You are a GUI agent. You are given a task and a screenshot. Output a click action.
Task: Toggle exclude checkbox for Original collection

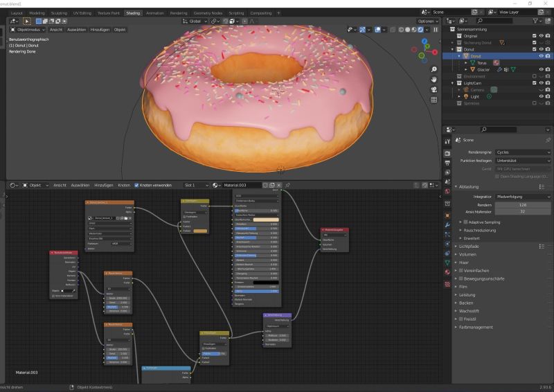(534, 36)
